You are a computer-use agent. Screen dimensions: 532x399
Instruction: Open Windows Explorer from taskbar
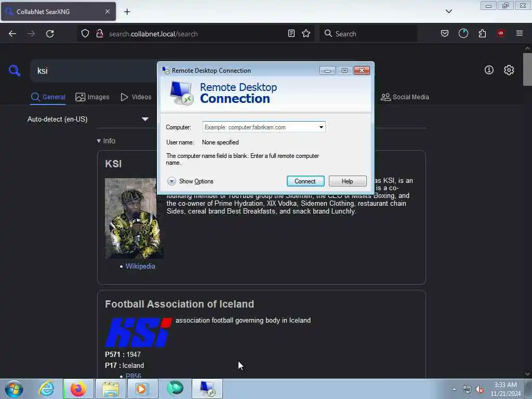(111, 389)
